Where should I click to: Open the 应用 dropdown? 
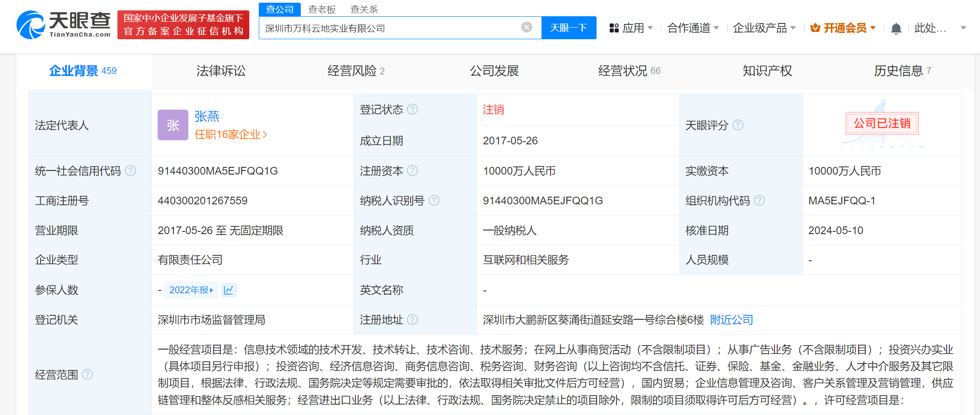[634, 28]
